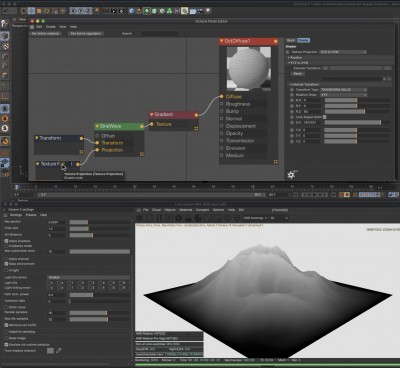Click the Reset button under External Transform
The width and height of the screenshot is (400, 368).
(x=298, y=74)
